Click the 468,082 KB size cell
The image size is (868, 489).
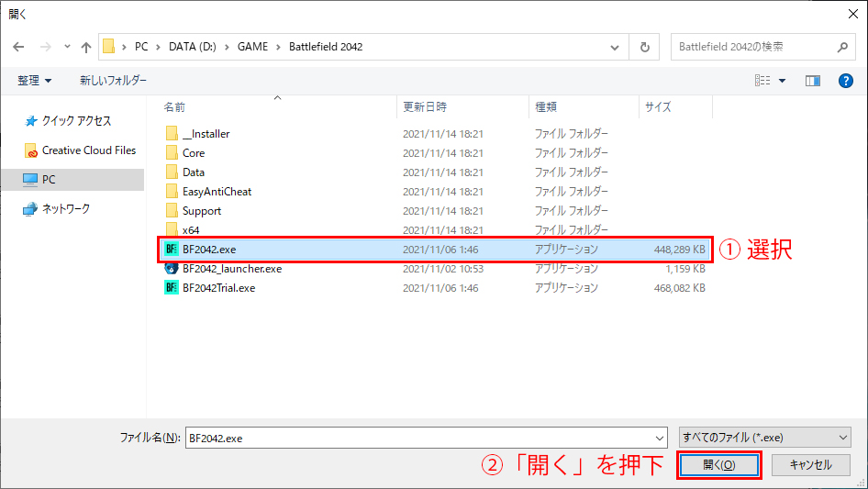pos(679,288)
